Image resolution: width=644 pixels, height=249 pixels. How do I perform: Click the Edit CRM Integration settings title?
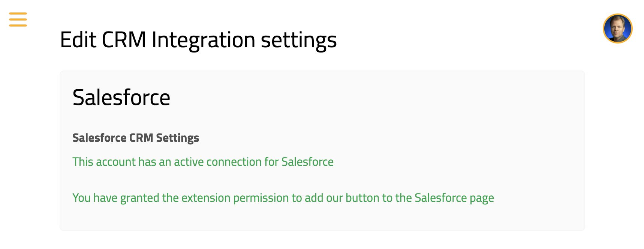click(x=198, y=40)
